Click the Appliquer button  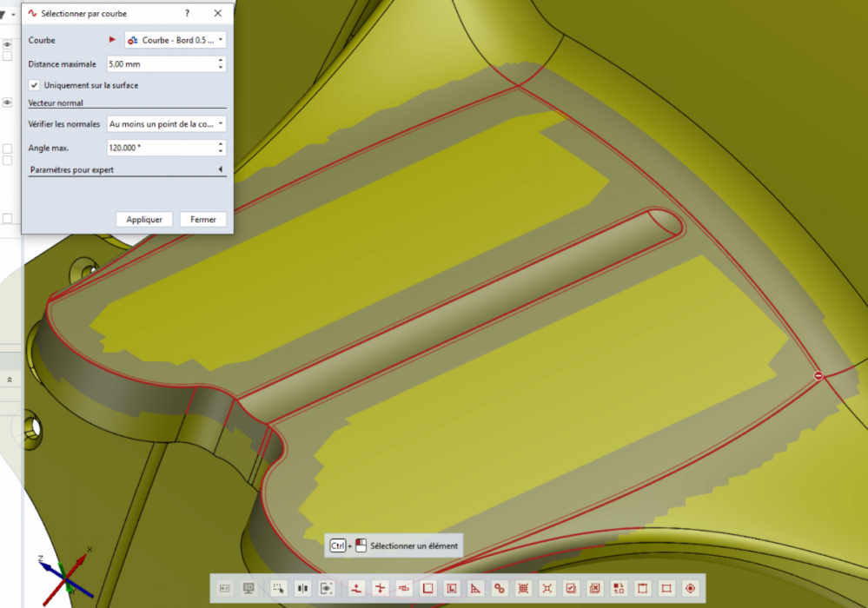pos(144,220)
